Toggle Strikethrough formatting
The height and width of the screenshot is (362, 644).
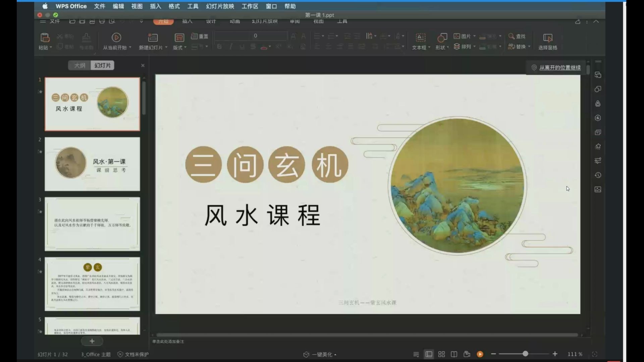point(253,47)
